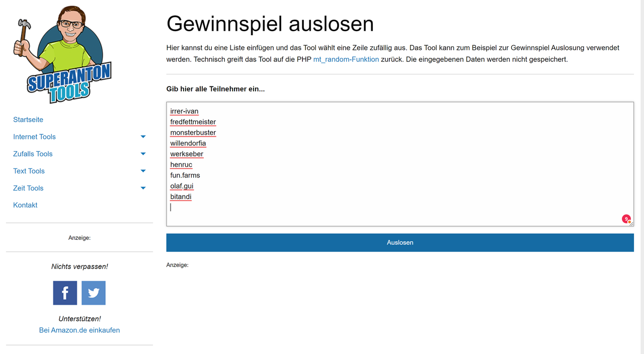This screenshot has height=354, width=644.
Task: Click the empty last line of the participants textarea
Action: (x=400, y=207)
